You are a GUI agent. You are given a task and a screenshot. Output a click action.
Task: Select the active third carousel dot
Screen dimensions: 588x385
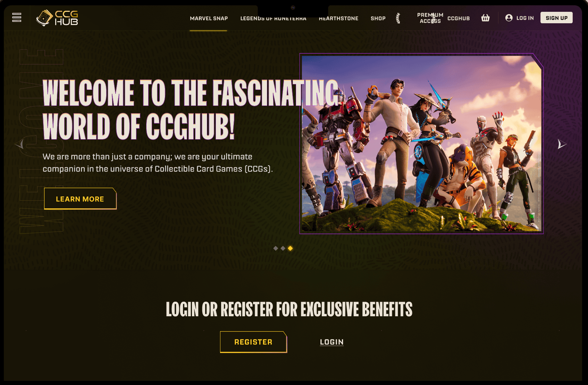290,248
